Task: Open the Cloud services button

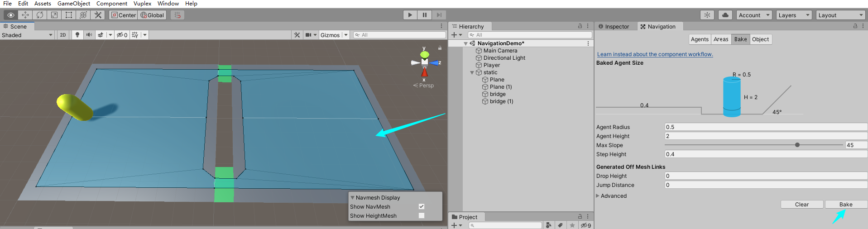Action: pyautogui.click(x=725, y=15)
